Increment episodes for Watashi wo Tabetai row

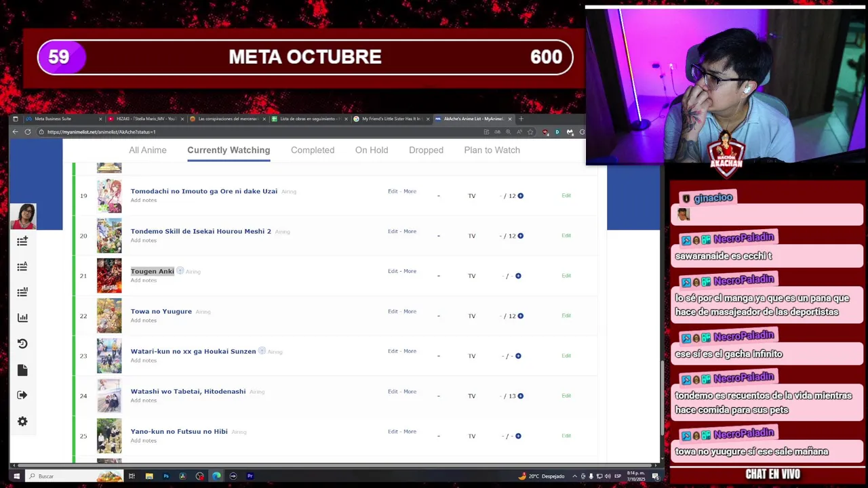[x=520, y=396]
